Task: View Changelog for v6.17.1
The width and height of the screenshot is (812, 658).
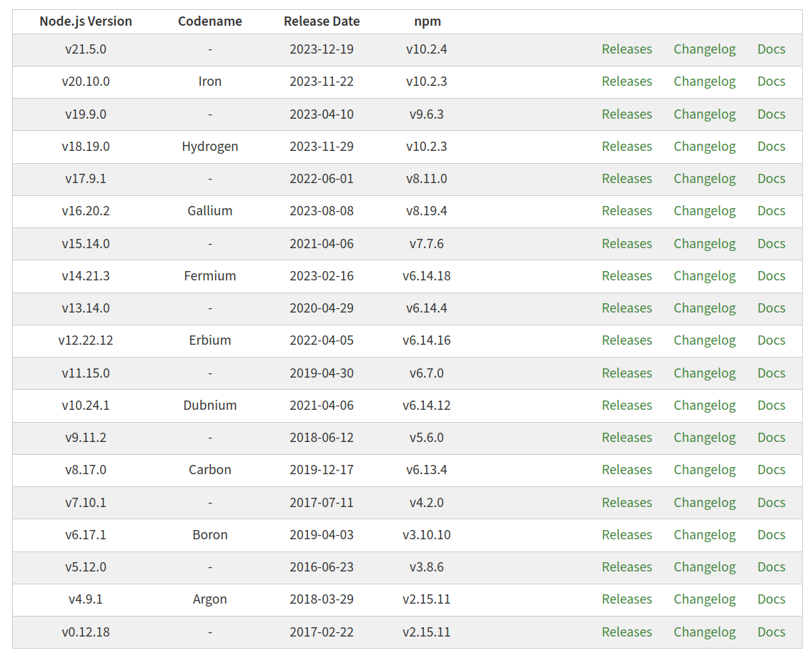Action: coord(704,535)
